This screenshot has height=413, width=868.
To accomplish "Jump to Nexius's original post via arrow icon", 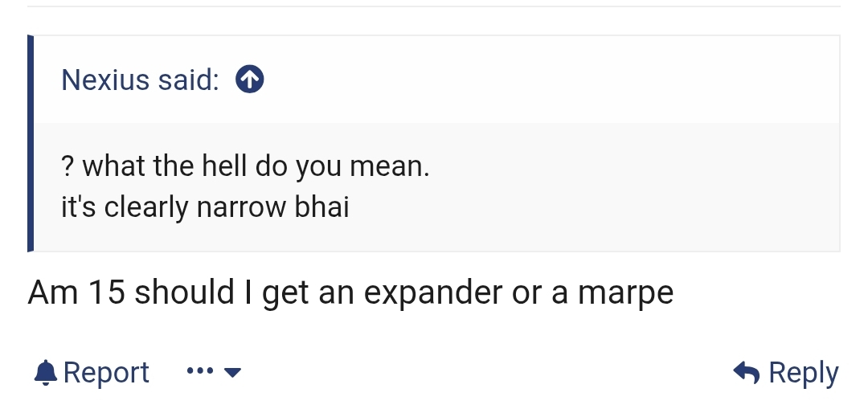I will click(250, 80).
